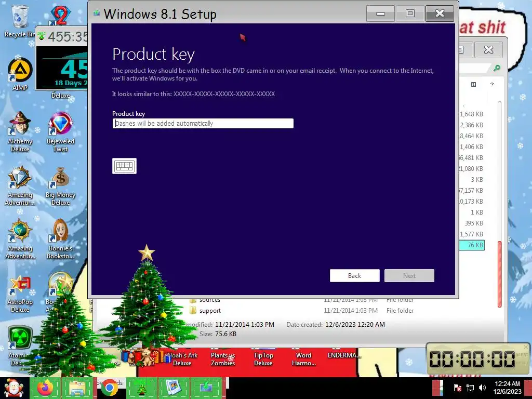Viewport: 532px width, 399px height.
Task: Open the Christmas tree taskbar app
Action: [141, 388]
